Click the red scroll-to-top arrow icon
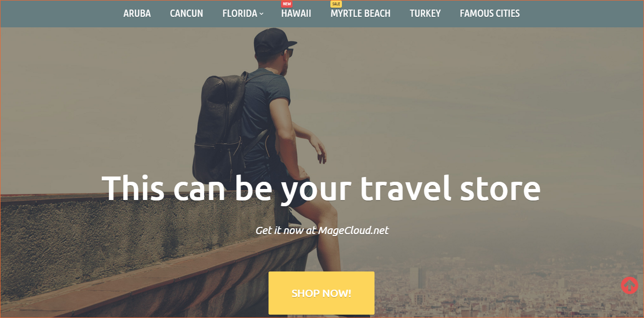 tap(629, 285)
